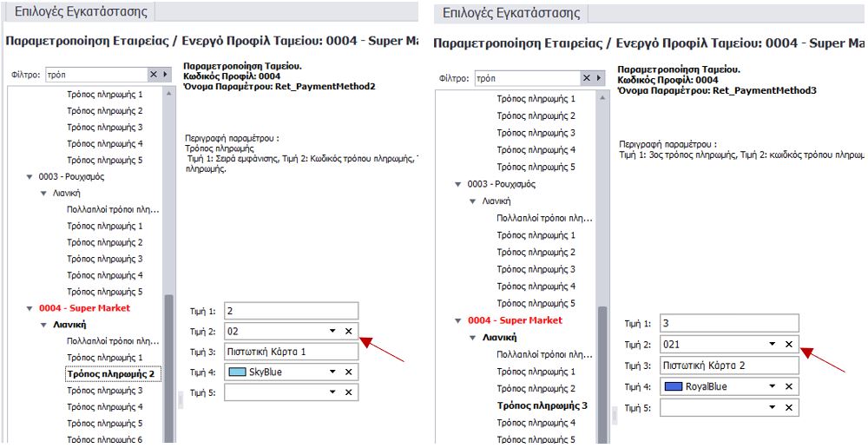
Task: Click the Πιστωτική Κάρτα 1 text field
Action: [x=290, y=352]
